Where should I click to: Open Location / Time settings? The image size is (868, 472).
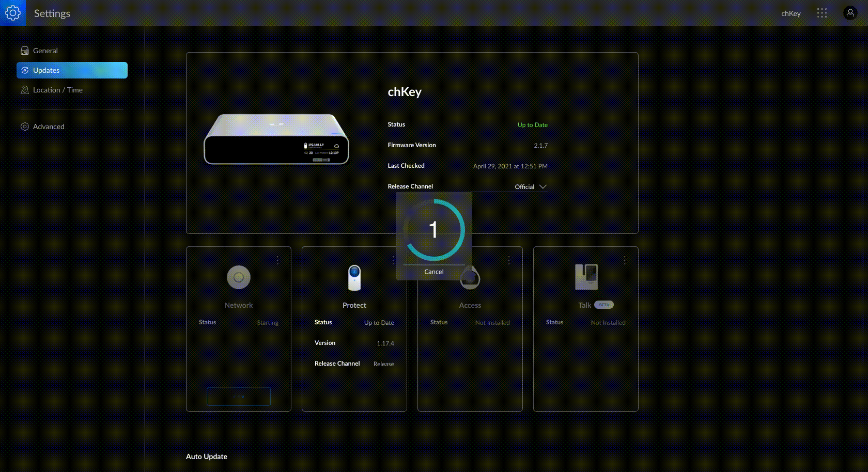coord(57,90)
